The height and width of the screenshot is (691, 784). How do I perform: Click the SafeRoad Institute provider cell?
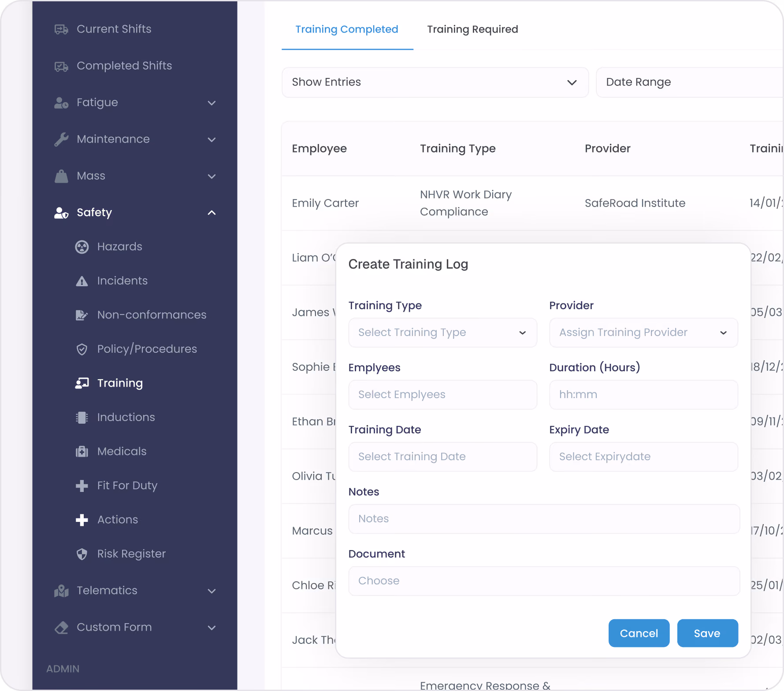point(635,203)
